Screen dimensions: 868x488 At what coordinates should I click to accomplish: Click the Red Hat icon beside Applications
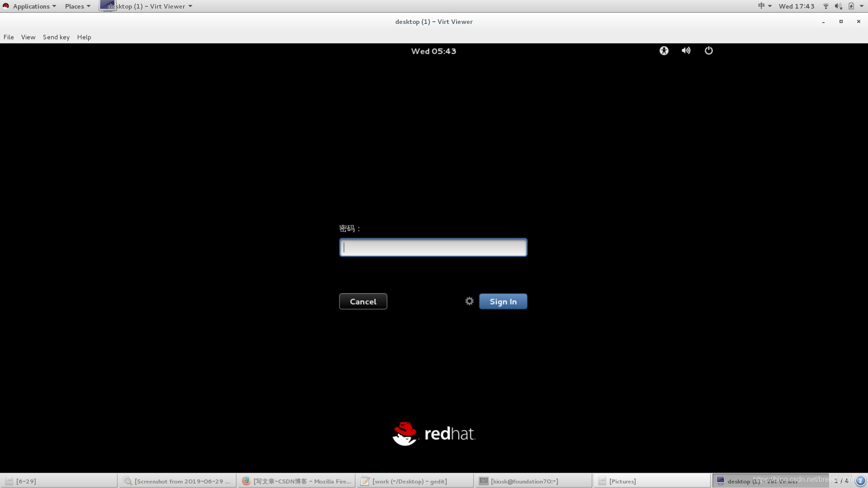(x=6, y=6)
